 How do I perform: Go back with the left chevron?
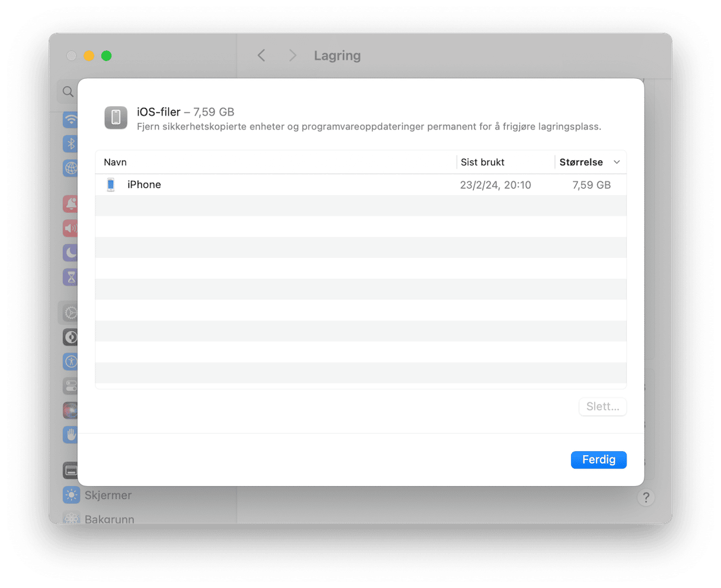(x=261, y=55)
